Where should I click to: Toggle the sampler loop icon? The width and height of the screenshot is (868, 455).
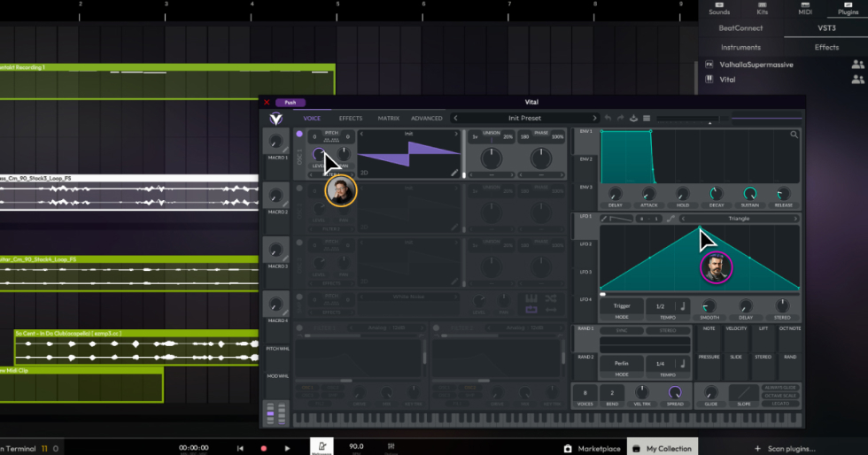531,310
